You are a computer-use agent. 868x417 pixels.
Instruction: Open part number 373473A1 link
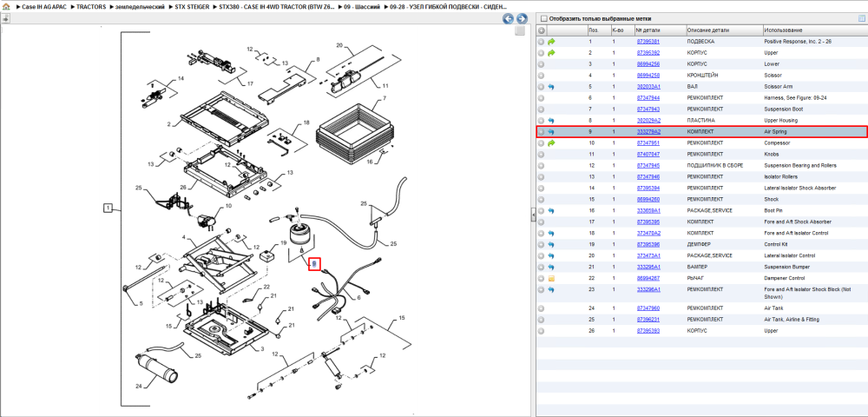coord(648,256)
